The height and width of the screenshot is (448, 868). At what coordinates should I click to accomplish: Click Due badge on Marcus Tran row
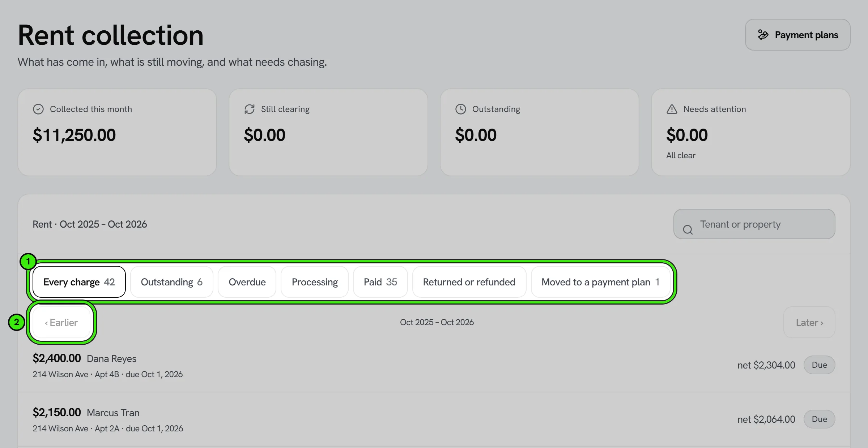820,419
